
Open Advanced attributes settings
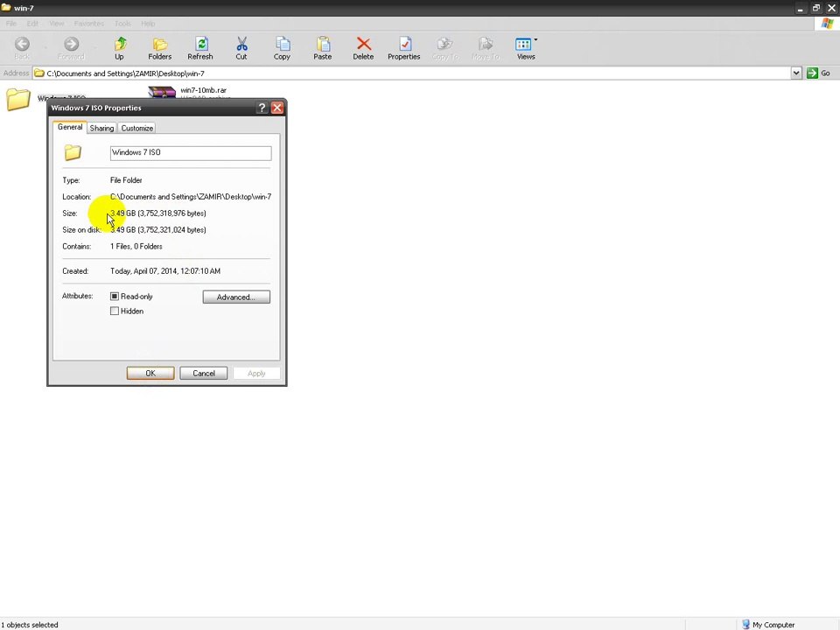pyautogui.click(x=236, y=297)
